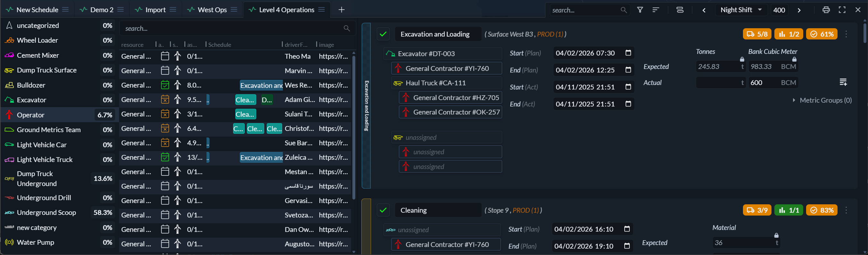Open the Night Shift dropdown
The image size is (868, 255).
pyautogui.click(x=741, y=10)
